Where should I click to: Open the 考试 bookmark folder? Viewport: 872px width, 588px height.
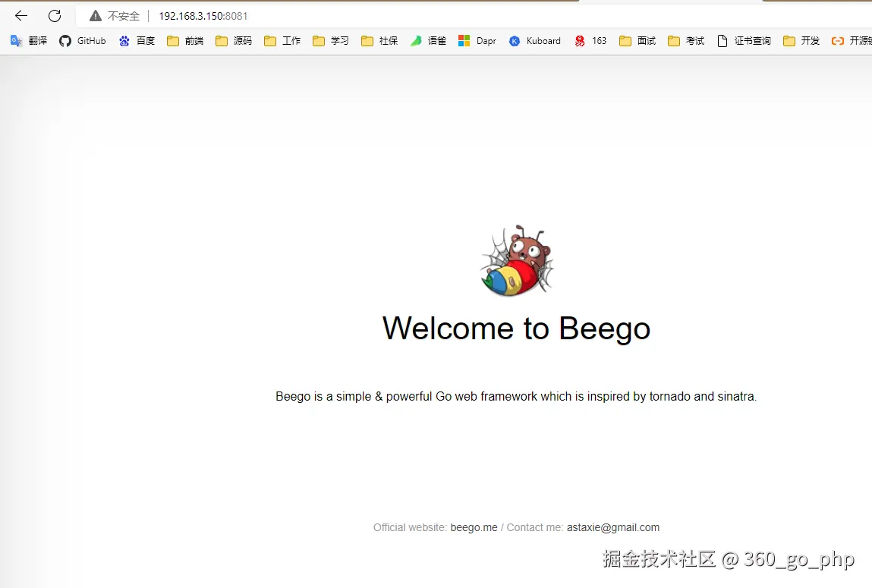coord(686,40)
